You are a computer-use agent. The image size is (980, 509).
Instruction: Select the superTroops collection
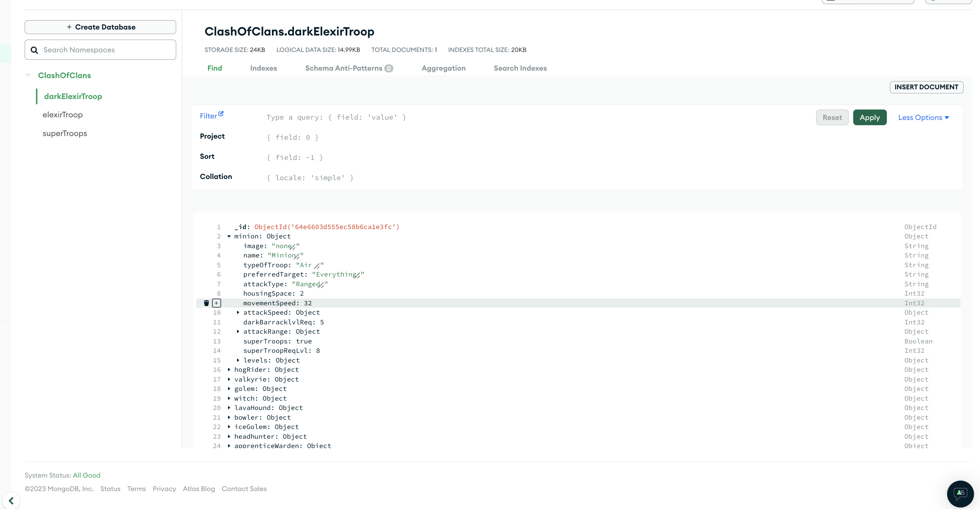(65, 133)
